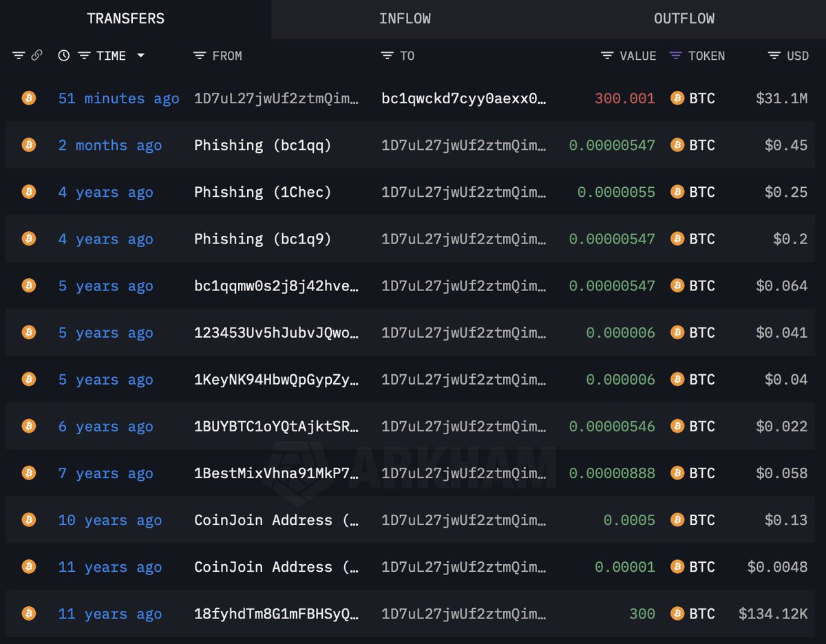
Task: Select the $0.022 USD amount
Action: 781,427
